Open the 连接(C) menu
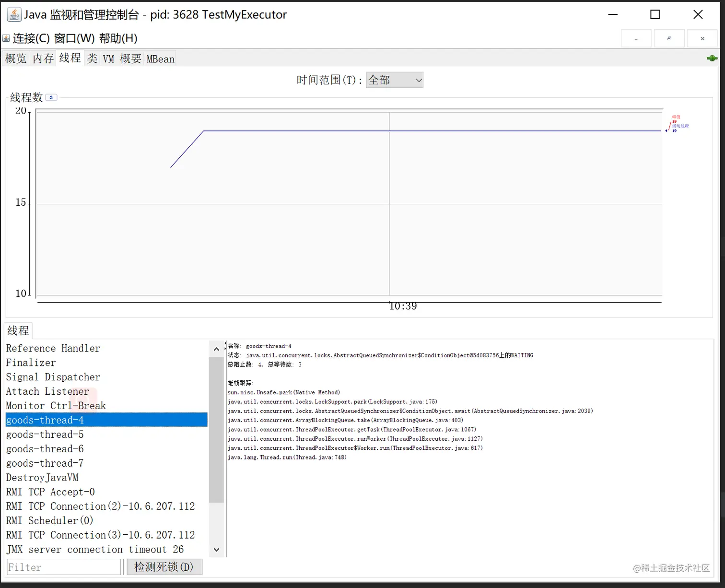 pos(31,38)
